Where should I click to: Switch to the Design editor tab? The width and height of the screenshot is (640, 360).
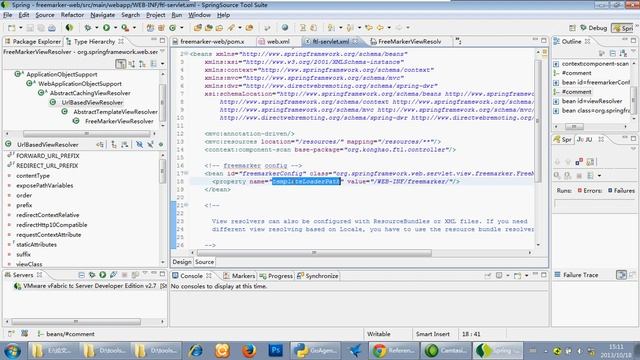point(182,262)
